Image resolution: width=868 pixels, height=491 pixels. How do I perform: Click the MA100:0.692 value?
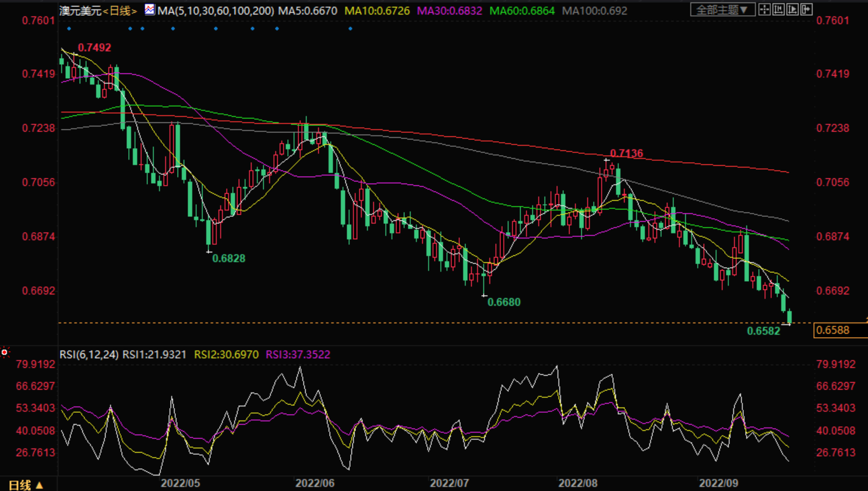(594, 10)
